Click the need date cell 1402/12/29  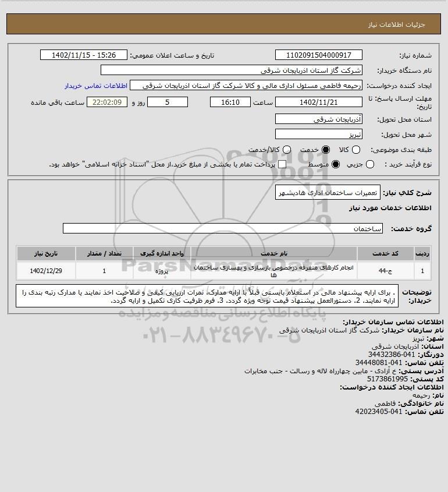tap(46, 271)
